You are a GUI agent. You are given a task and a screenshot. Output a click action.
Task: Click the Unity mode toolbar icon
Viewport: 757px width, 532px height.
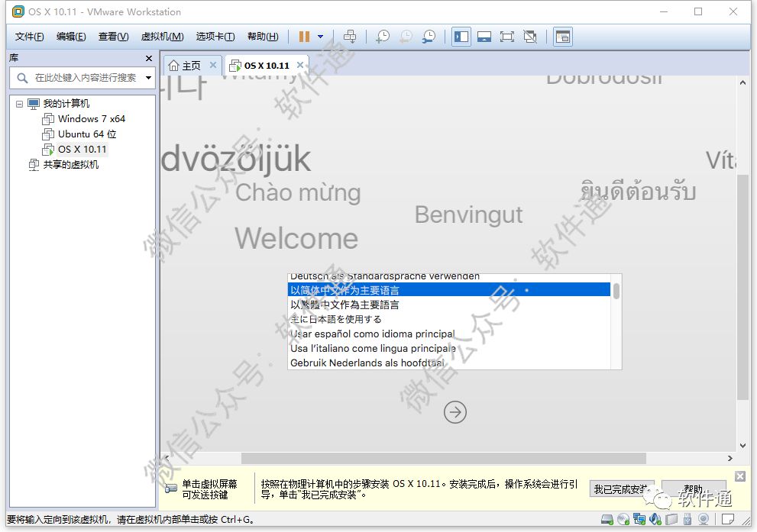click(x=530, y=37)
